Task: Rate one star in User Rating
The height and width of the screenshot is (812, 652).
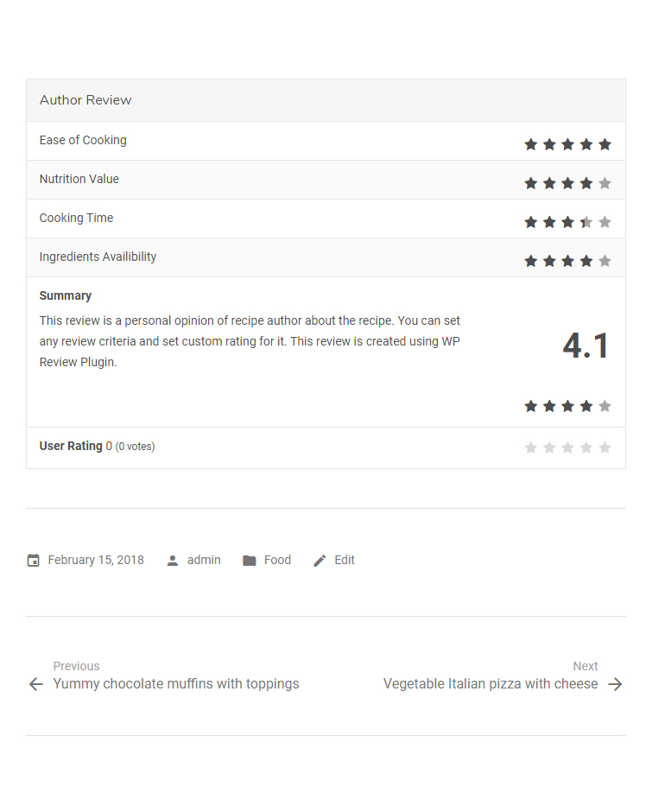Action: 531,447
